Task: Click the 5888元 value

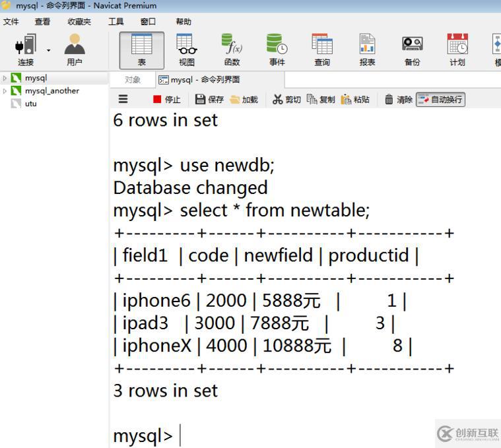Action: (291, 301)
